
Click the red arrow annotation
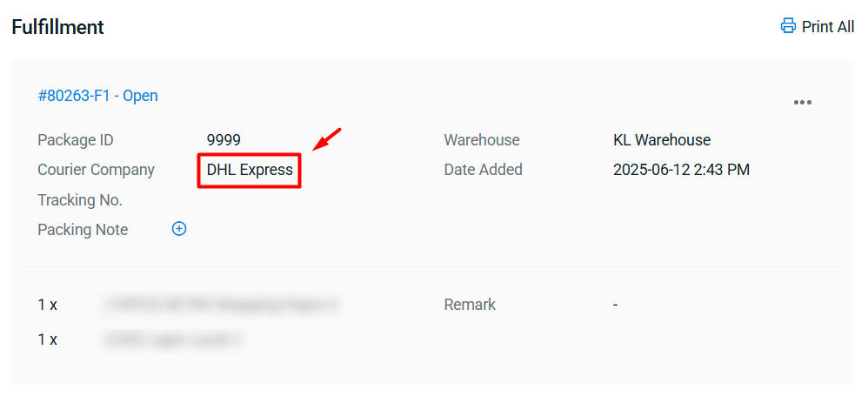(x=327, y=139)
